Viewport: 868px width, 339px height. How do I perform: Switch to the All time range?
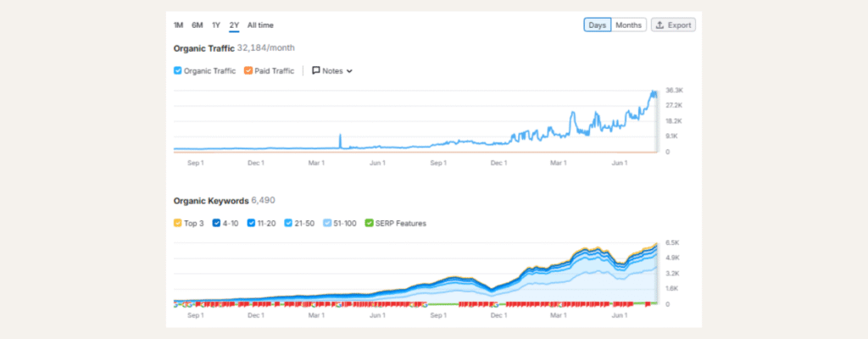(x=260, y=25)
